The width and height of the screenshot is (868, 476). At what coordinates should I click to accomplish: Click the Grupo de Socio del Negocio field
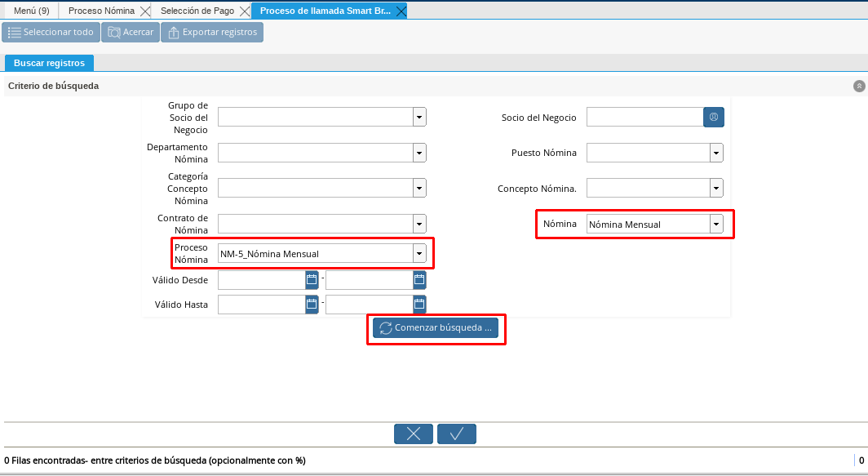click(316, 117)
